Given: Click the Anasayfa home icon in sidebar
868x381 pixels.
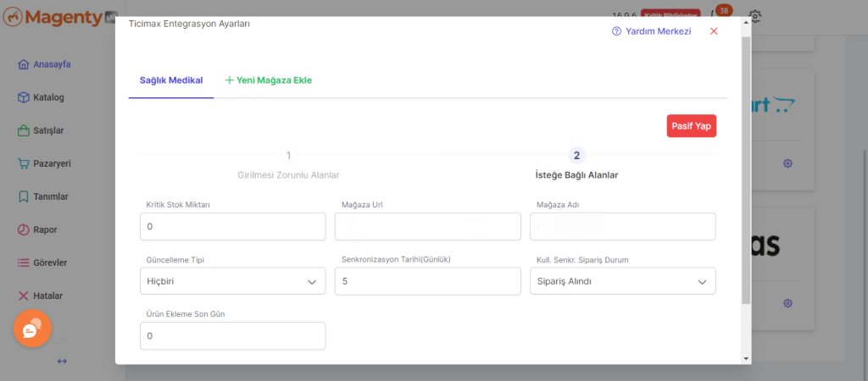Looking at the screenshot, I should click(x=24, y=64).
